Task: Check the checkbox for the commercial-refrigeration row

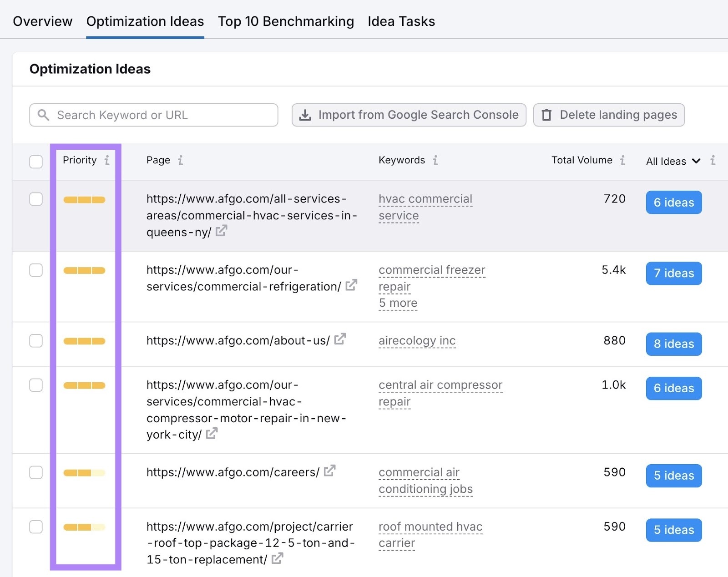Action: 35,270
